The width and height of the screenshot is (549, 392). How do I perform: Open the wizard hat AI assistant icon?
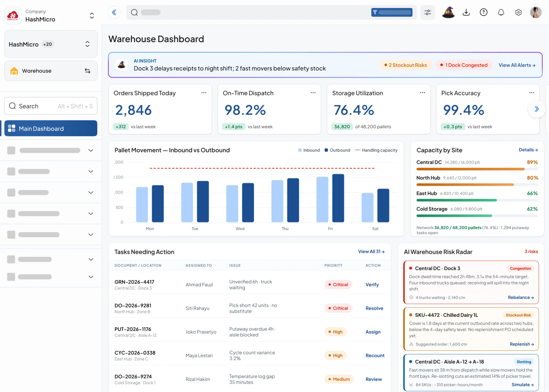coord(448,12)
